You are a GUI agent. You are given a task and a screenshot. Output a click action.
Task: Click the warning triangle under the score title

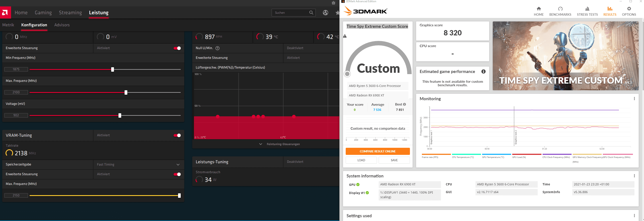(x=345, y=36)
